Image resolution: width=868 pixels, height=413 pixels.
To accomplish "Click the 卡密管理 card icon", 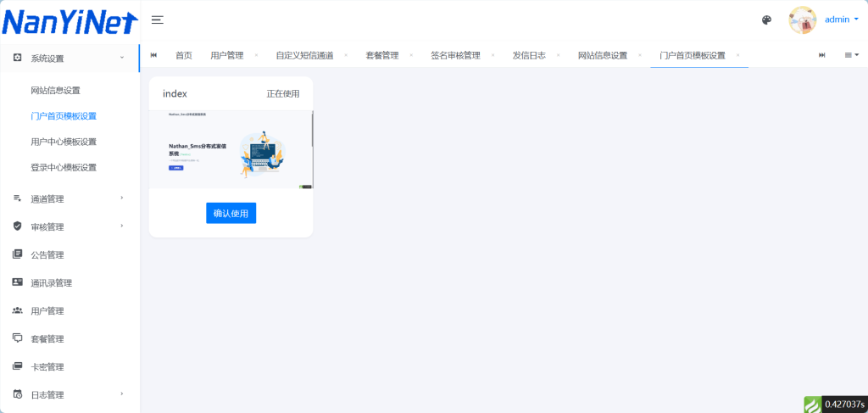I will (x=17, y=366).
